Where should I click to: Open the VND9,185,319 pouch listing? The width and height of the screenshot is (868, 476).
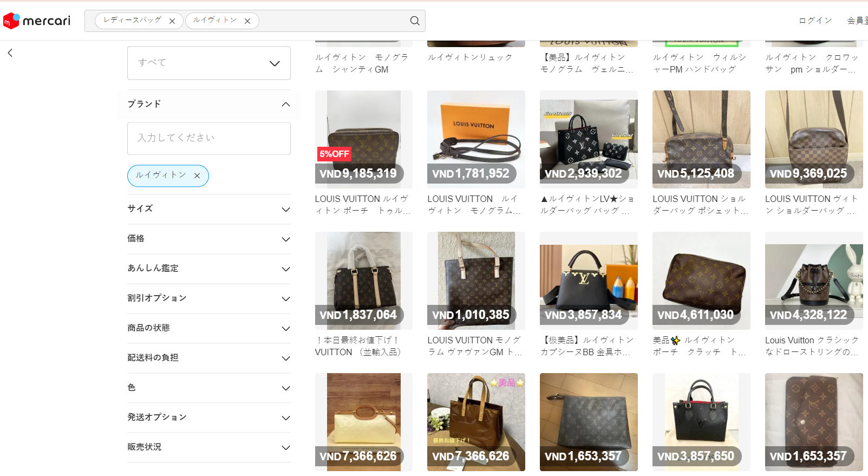click(x=364, y=139)
